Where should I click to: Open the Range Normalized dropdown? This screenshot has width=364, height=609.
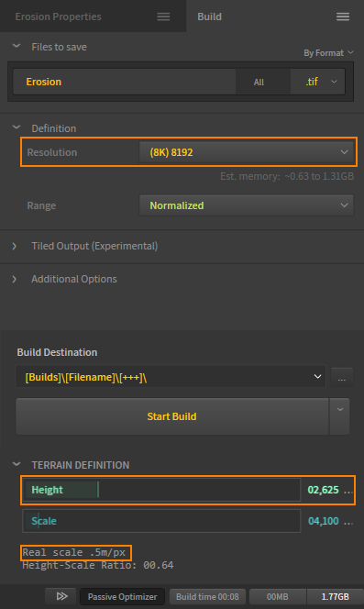[x=247, y=205]
